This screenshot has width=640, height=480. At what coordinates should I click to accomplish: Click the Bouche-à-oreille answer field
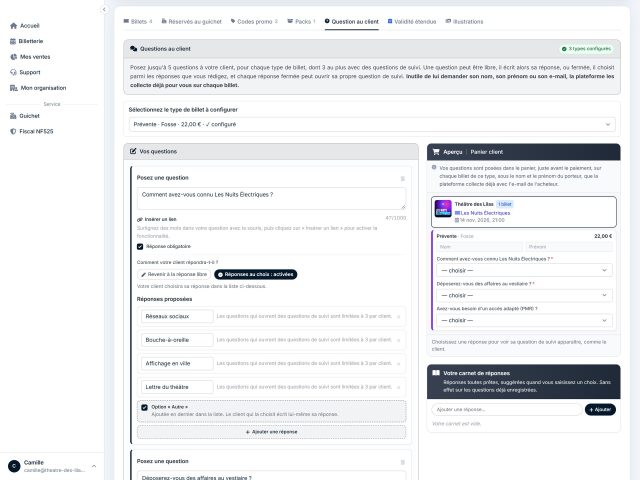[177, 340]
